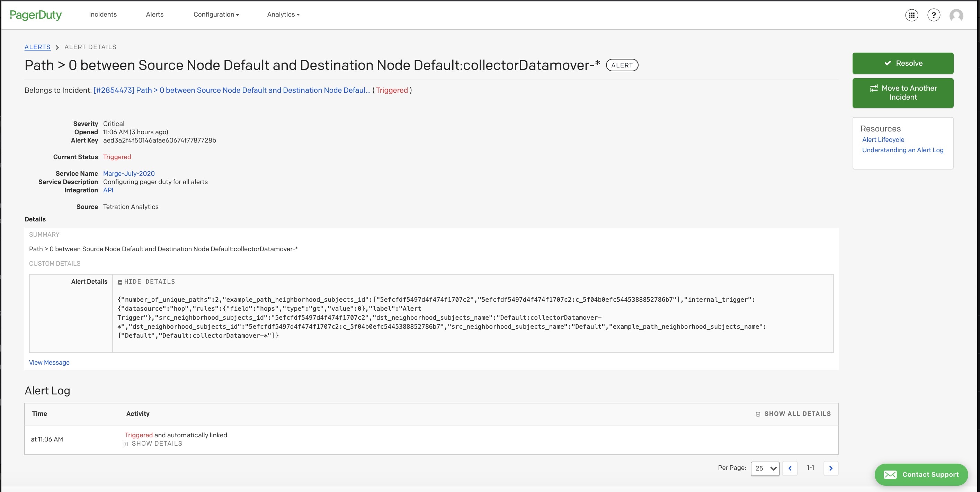This screenshot has width=980, height=492.
Task: Click the Marge-July-2020 service name link
Action: 128,173
